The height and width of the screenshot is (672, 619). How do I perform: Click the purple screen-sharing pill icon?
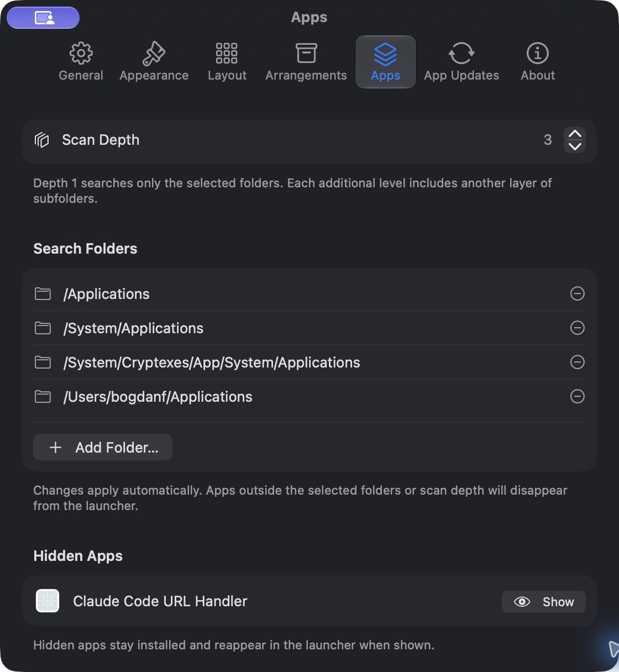click(x=43, y=18)
